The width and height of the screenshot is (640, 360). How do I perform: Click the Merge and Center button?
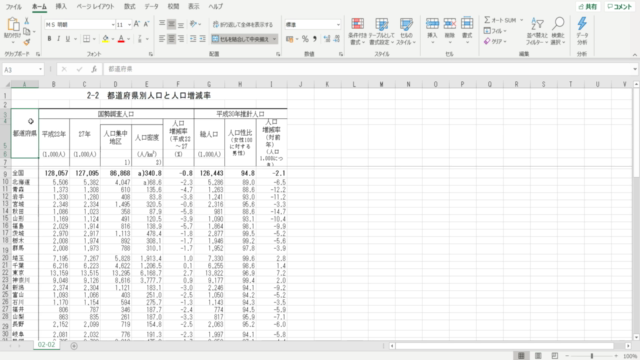click(241, 39)
